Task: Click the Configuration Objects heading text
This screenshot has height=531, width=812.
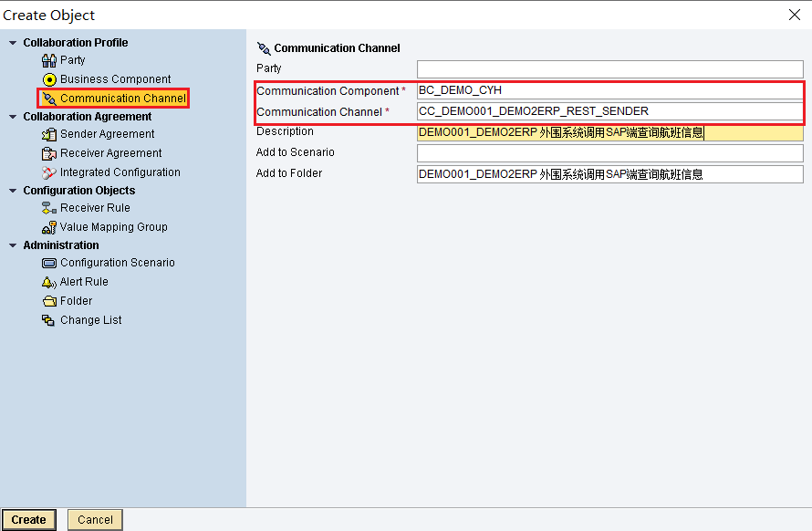Action: [x=79, y=191]
